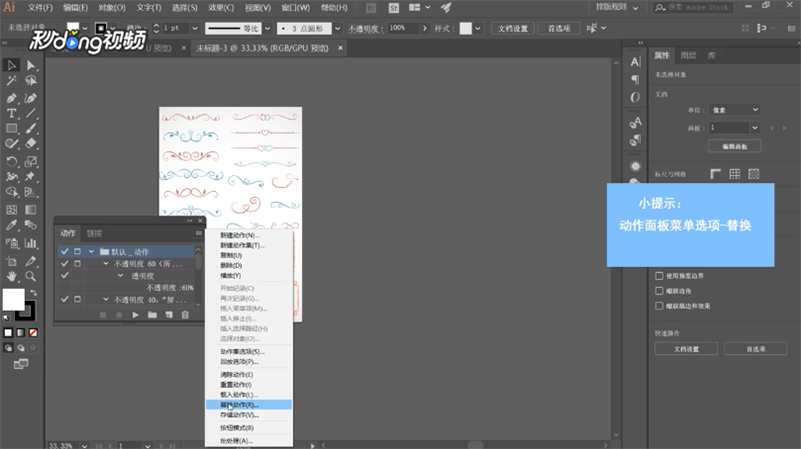801x449 pixels.
Task: Choose 载入动作(L) menu entry
Action: click(249, 394)
